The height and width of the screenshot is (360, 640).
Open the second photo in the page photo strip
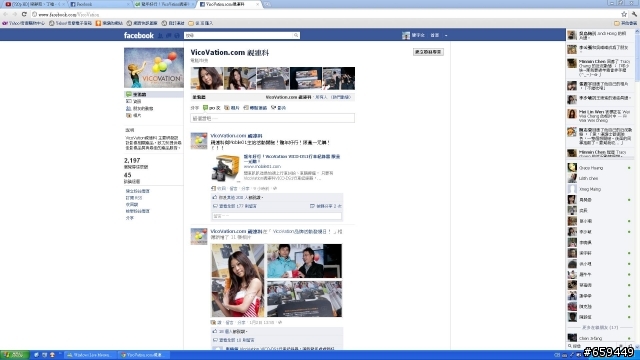coord(240,78)
